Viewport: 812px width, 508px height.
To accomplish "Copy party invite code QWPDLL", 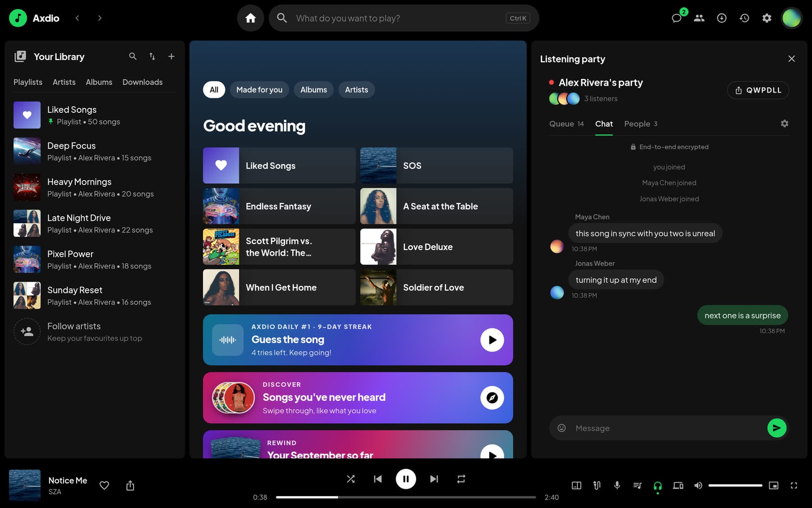I will pos(758,90).
